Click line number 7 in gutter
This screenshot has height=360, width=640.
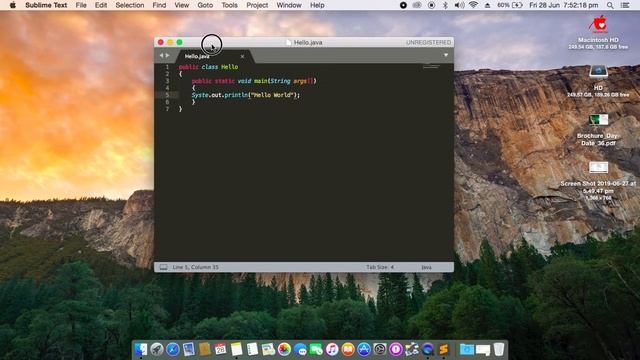pos(167,109)
